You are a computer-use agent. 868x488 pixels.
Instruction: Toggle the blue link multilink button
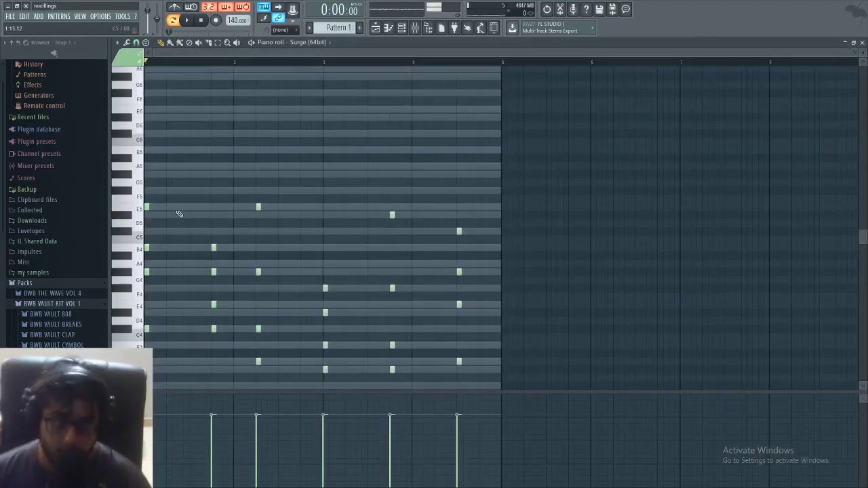point(278,18)
